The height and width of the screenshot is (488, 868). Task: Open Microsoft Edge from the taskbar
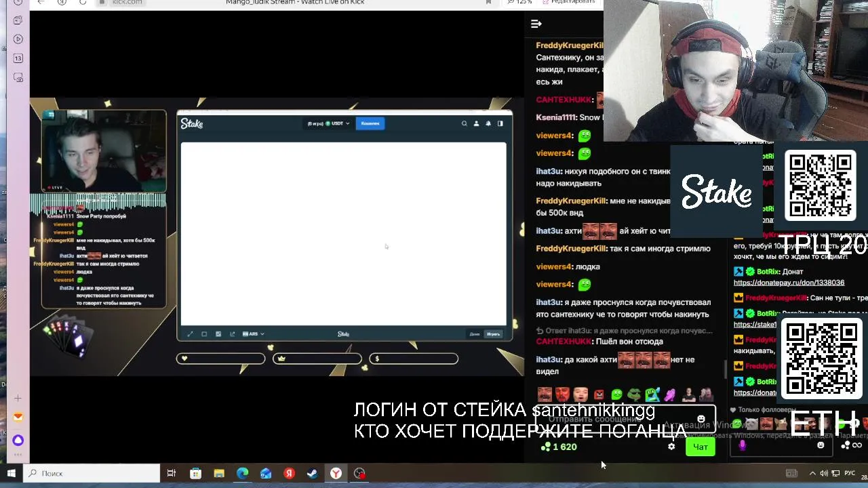242,473
